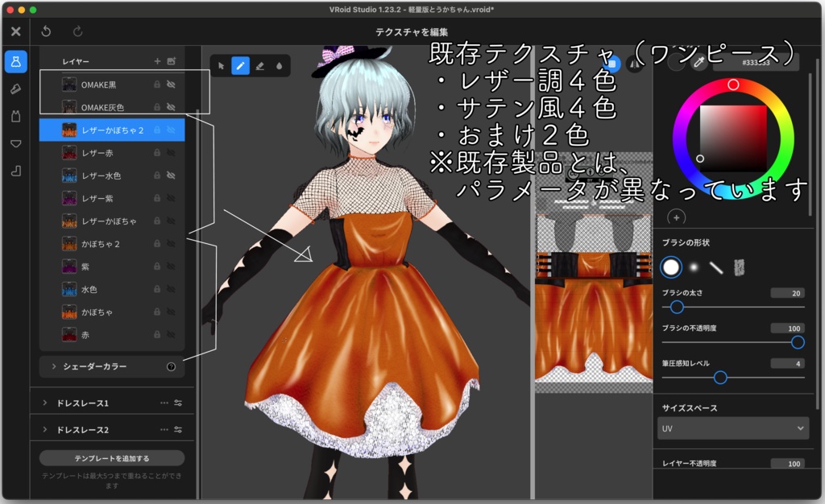825x504 pixels.
Task: Add a new layer with the plus icon
Action: point(158,60)
